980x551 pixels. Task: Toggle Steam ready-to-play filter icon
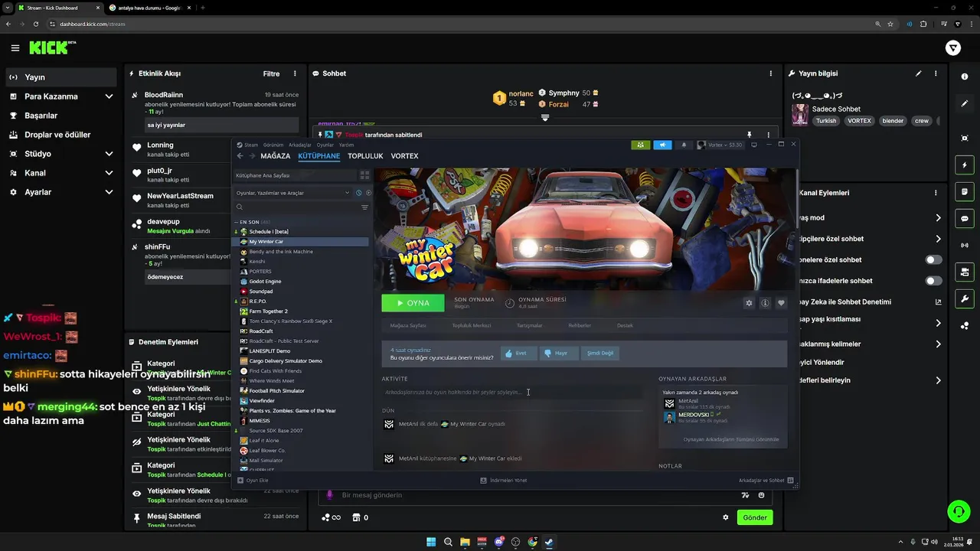click(x=368, y=193)
